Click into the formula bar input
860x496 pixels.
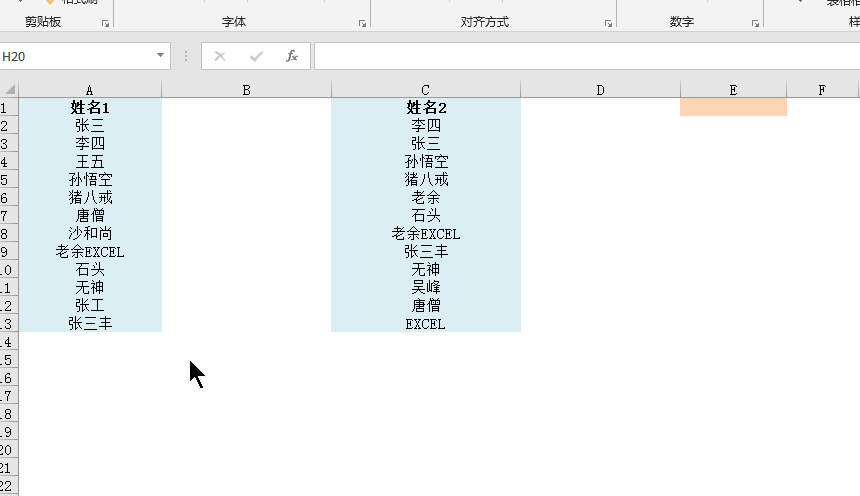click(587, 56)
